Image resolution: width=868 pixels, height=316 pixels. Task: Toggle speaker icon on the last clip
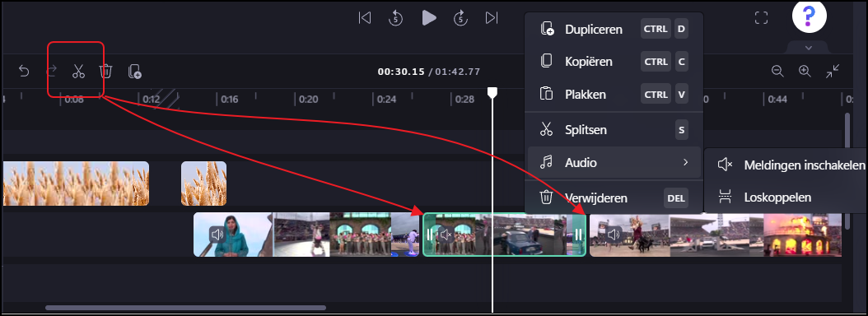614,235
